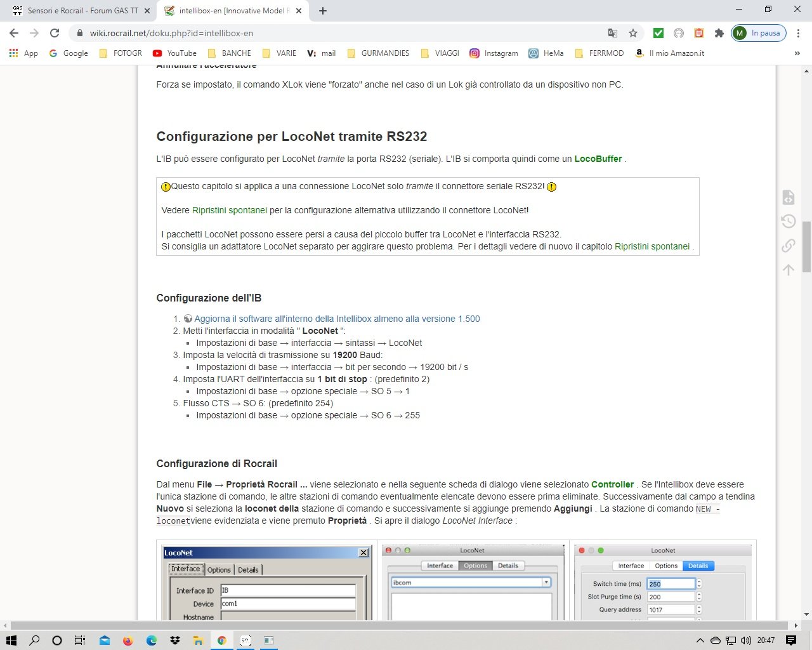The height and width of the screenshot is (650, 812).
Task: Follow Aggiorna il software Intellibox link
Action: 336,319
